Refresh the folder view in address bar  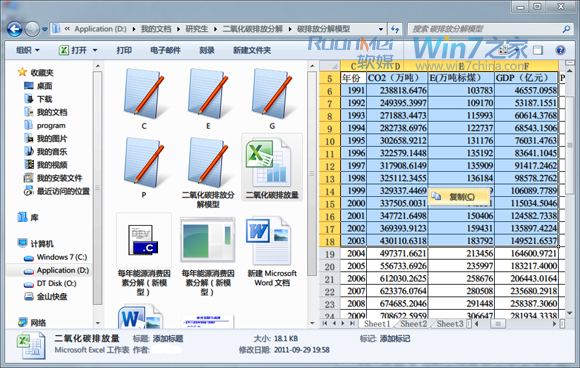pos(395,29)
